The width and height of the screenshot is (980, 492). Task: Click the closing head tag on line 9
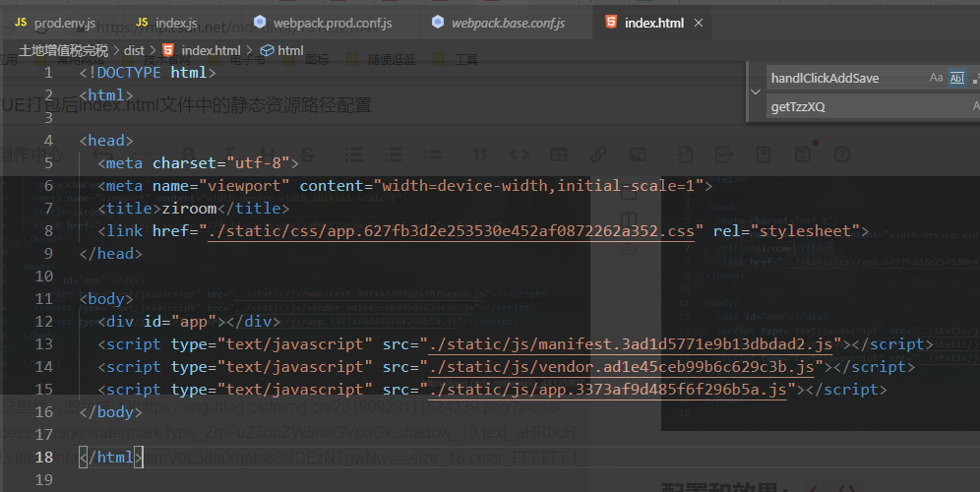pos(110,254)
